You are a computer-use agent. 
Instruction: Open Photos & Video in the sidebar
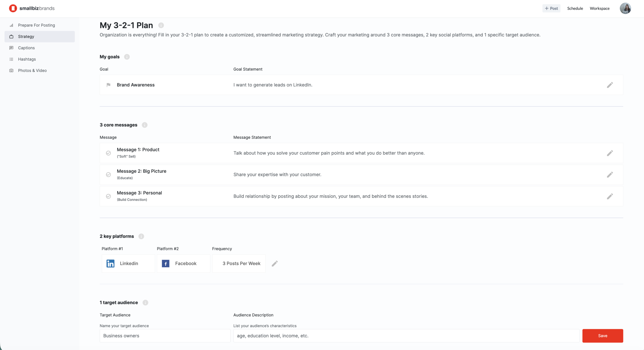pos(39,70)
